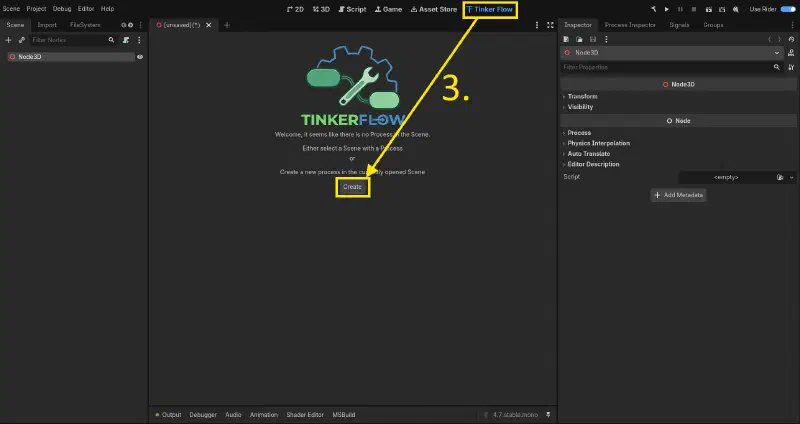Expand the Editor Description section

tap(591, 164)
